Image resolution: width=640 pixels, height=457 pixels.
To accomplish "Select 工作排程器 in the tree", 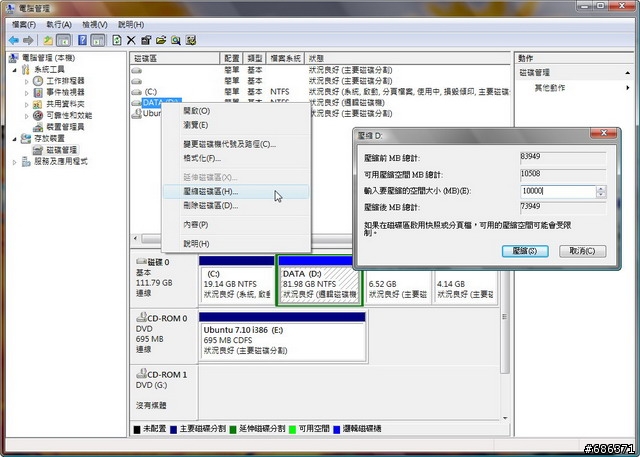I will (x=65, y=81).
